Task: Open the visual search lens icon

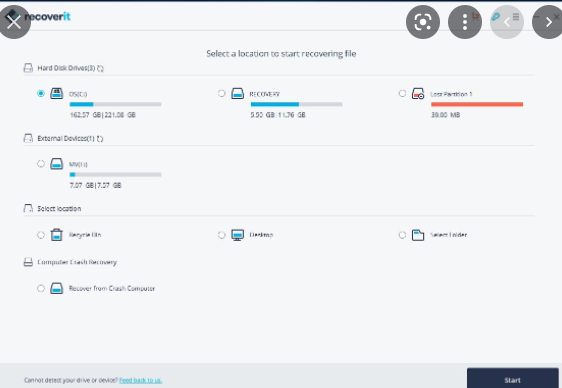Action: 423,22
